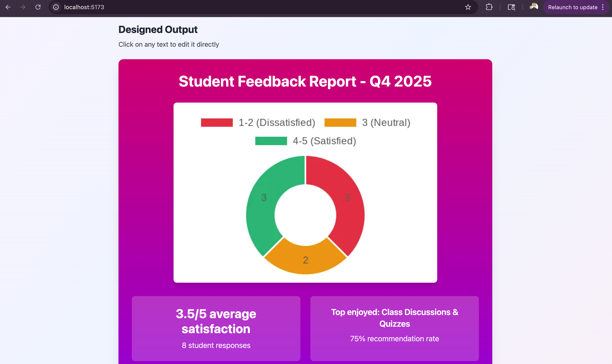612x364 pixels.
Task: Open the user profile avatar
Action: [534, 7]
